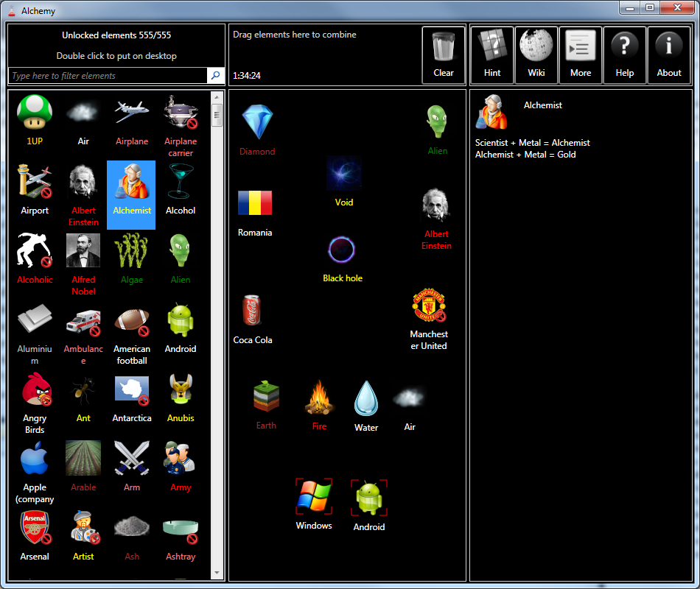Open the Wiki globe button
The image size is (700, 589).
pyautogui.click(x=536, y=55)
